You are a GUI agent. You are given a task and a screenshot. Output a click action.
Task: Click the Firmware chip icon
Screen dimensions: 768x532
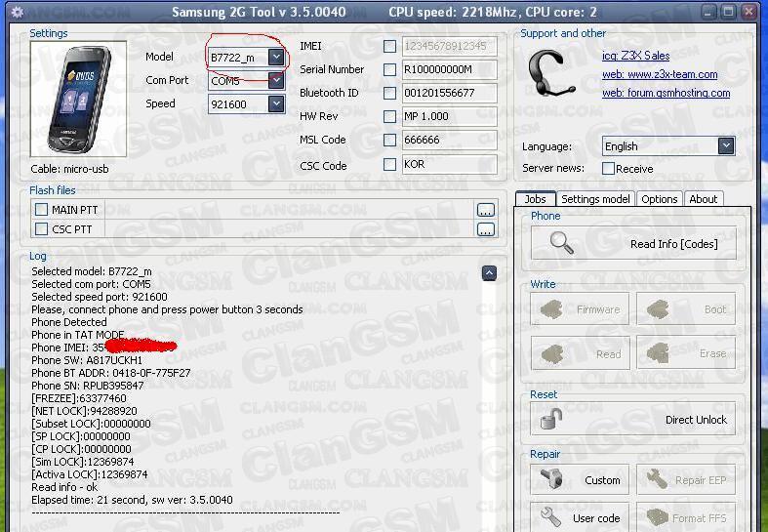[551, 309]
